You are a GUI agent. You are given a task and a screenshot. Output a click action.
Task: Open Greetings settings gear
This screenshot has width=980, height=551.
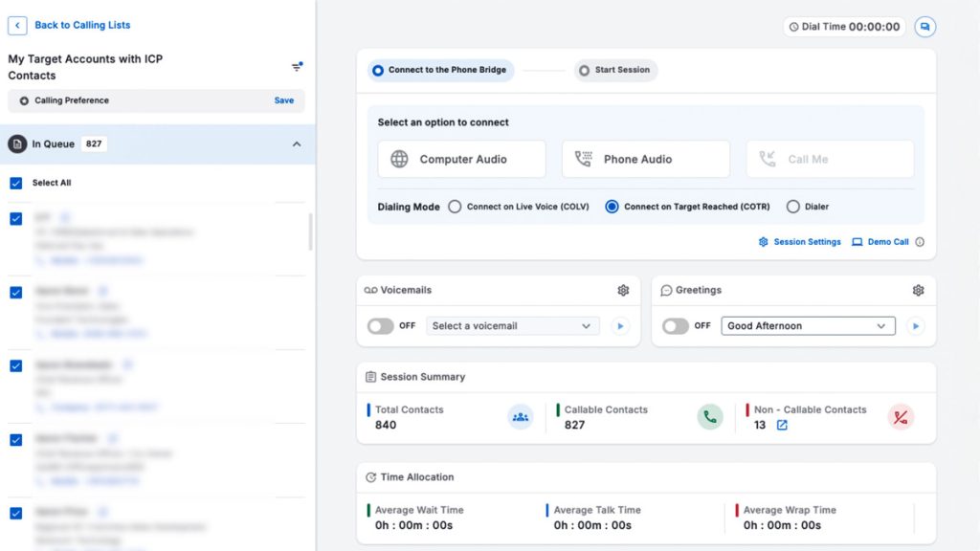click(x=918, y=291)
